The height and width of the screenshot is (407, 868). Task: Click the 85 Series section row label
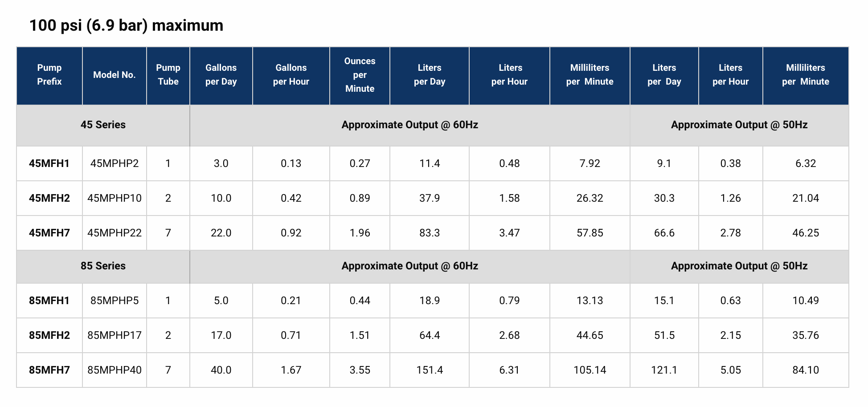pos(103,266)
